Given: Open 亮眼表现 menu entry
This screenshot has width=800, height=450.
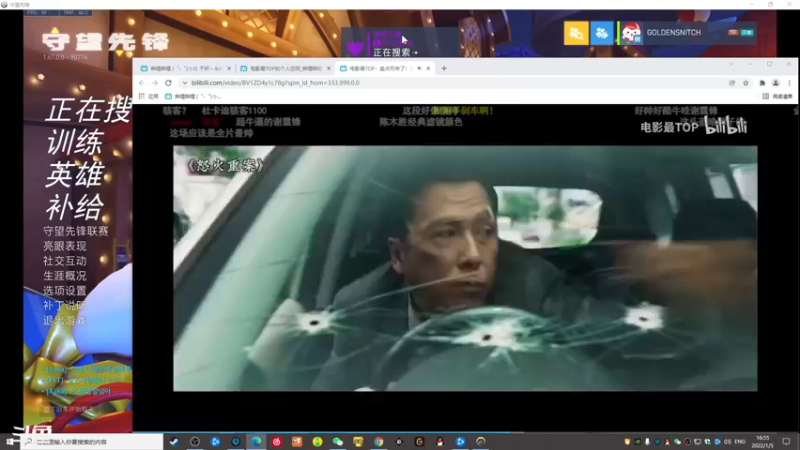Looking at the screenshot, I should [x=65, y=246].
